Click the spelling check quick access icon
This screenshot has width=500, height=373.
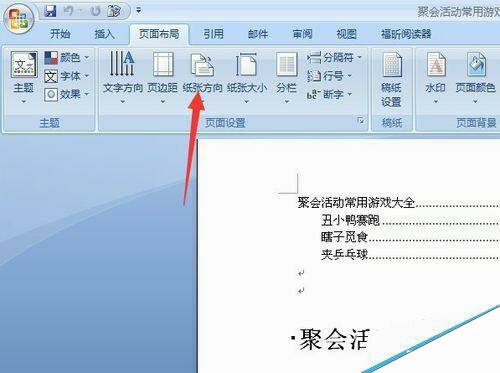coord(114,12)
